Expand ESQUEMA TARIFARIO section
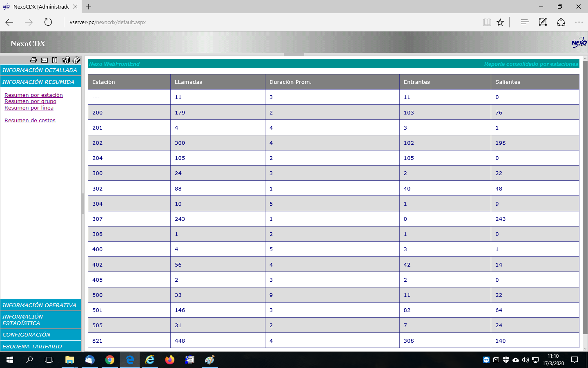The image size is (588, 368). click(41, 346)
